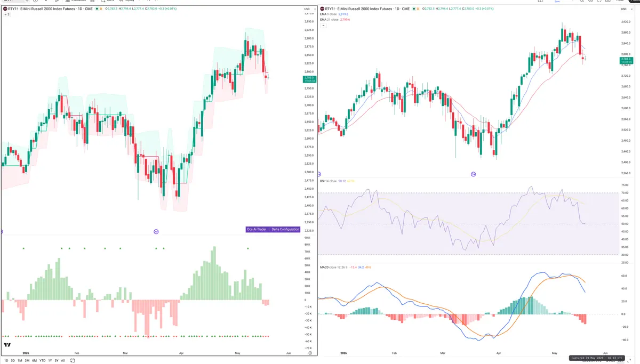
Task: Click EMA 21 value 2,799.6
Action: tap(344, 20)
